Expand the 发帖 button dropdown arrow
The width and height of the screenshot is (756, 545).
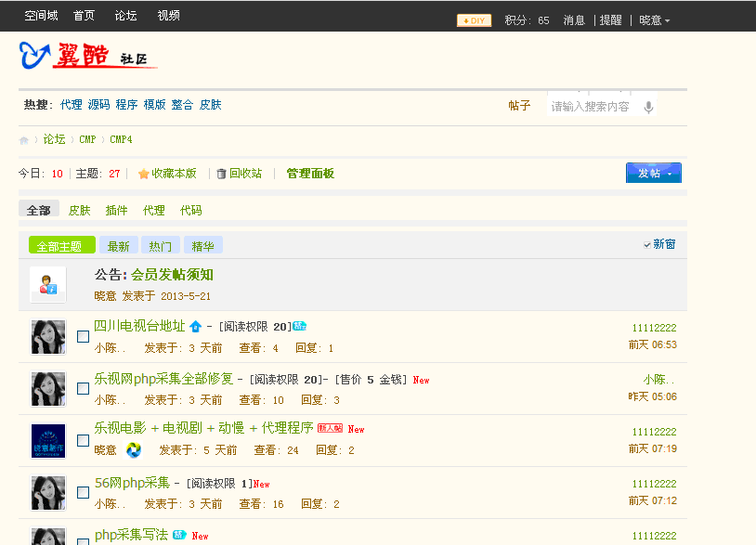(670, 173)
